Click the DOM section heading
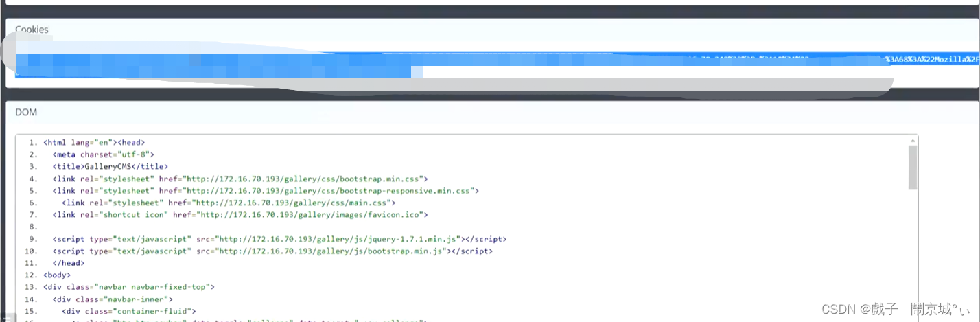This screenshot has width=980, height=322. click(26, 112)
